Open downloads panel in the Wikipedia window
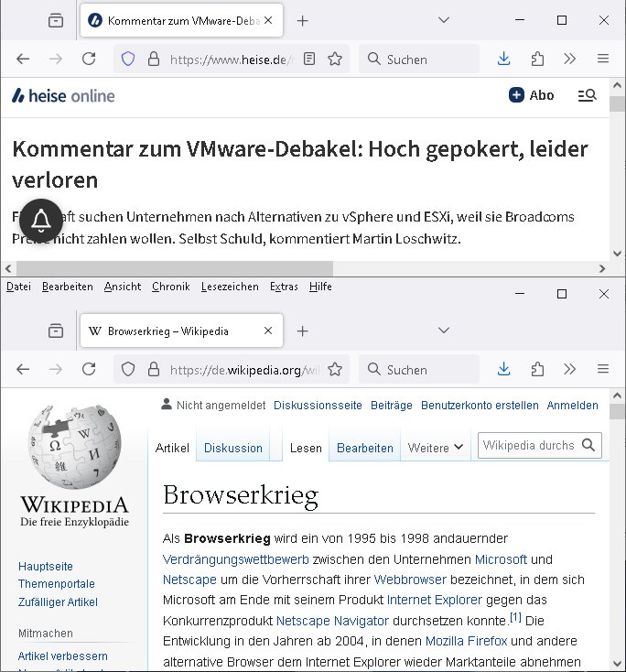 pos(504,369)
